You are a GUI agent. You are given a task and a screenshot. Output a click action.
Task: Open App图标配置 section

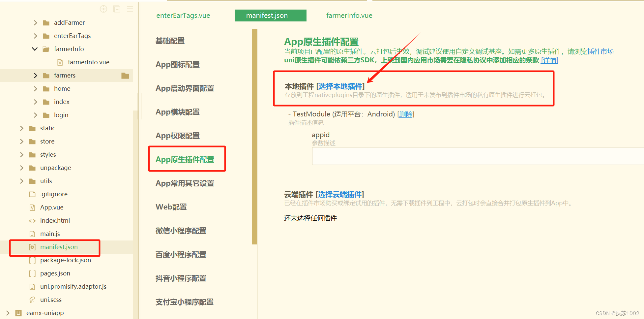coord(178,65)
